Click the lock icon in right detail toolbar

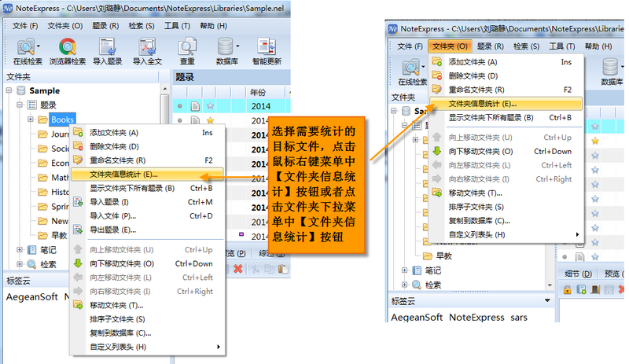pos(567,289)
